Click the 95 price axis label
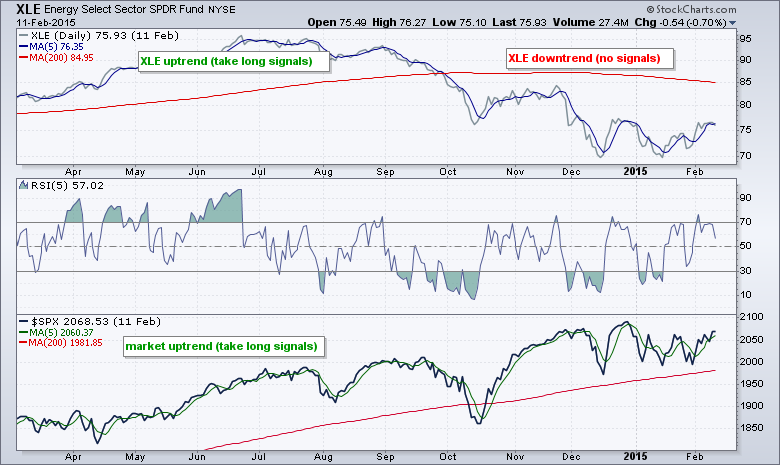The height and width of the screenshot is (465, 780). 745,39
